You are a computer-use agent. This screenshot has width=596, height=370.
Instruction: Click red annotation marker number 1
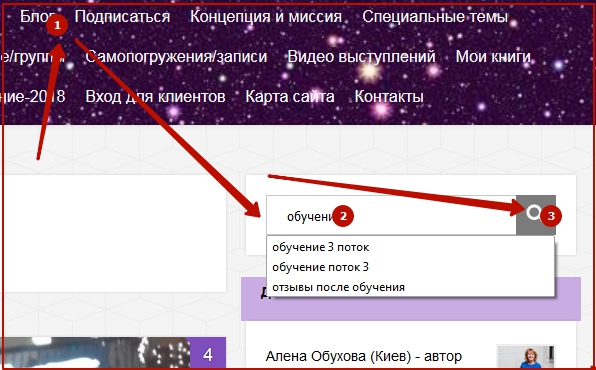(57, 25)
